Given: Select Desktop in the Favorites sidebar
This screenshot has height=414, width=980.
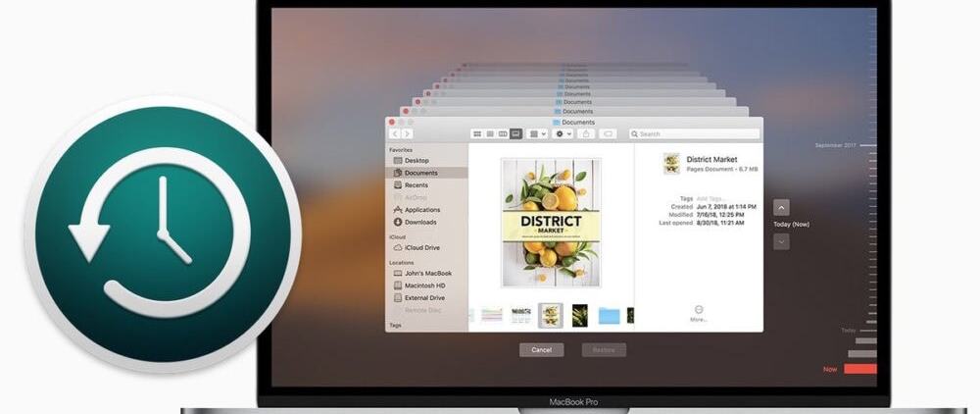Looking at the screenshot, I should coord(416,160).
